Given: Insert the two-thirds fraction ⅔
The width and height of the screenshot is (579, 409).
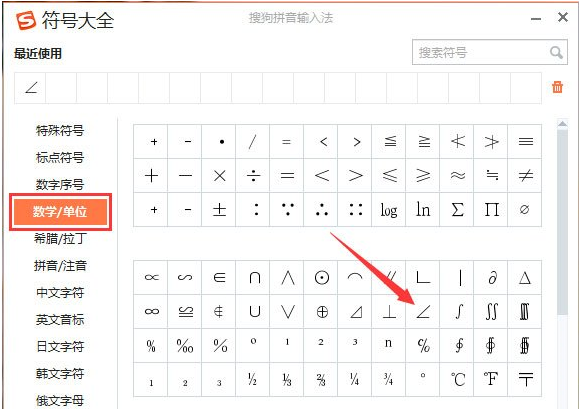Looking at the screenshot, I should click(x=321, y=379).
